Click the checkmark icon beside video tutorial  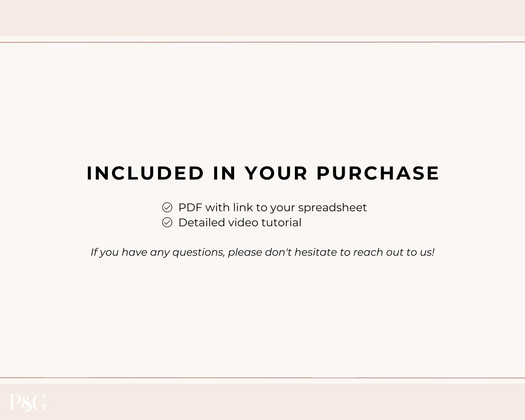point(167,223)
